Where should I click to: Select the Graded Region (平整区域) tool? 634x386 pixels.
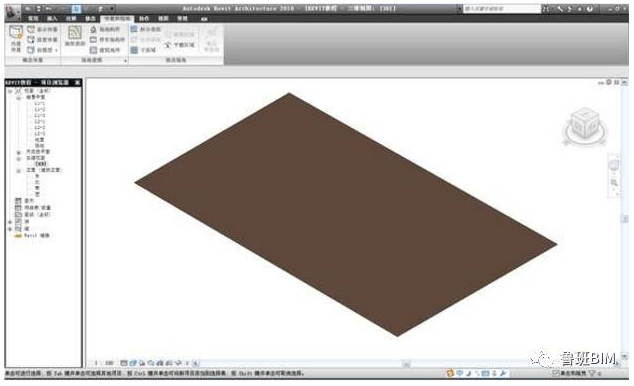click(180, 45)
